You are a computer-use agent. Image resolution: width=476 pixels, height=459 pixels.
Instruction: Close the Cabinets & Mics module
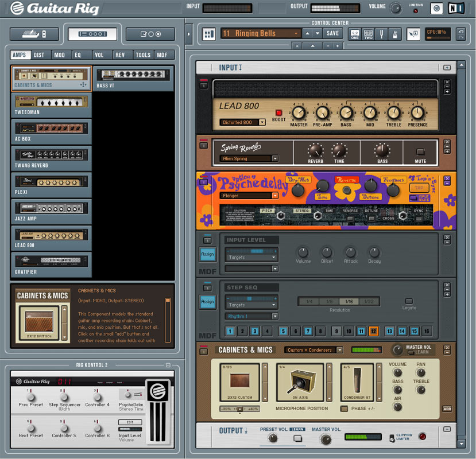click(x=447, y=347)
